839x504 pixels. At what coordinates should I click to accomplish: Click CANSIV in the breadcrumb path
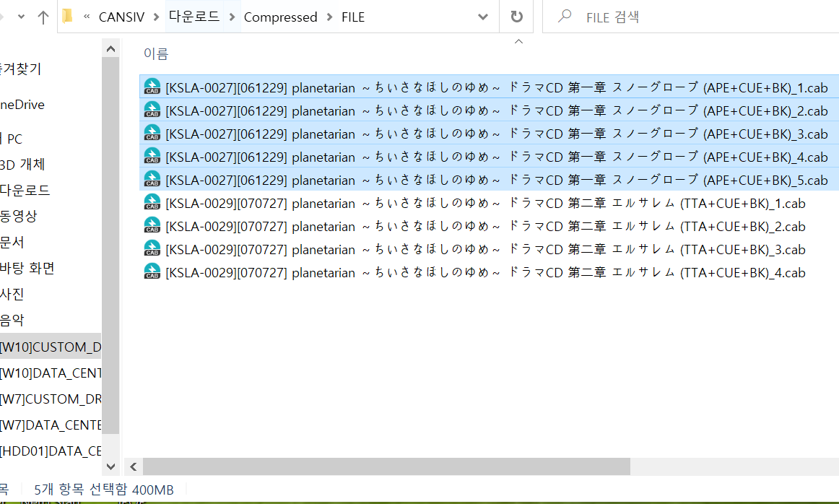point(121,17)
